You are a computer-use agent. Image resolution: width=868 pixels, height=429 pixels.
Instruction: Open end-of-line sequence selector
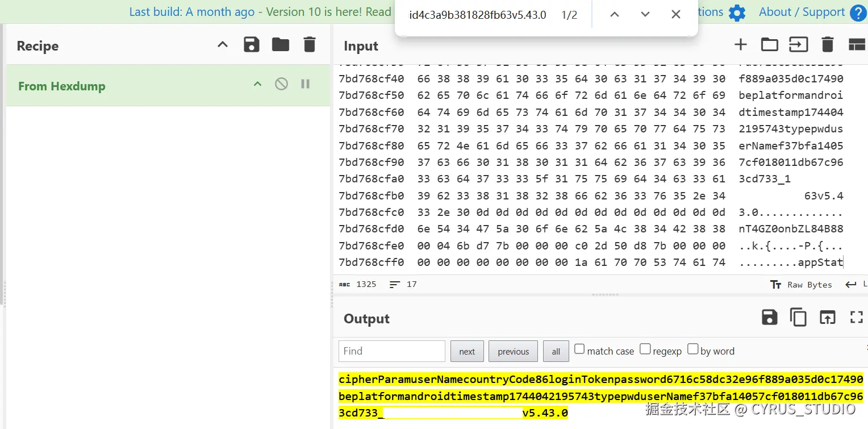856,284
